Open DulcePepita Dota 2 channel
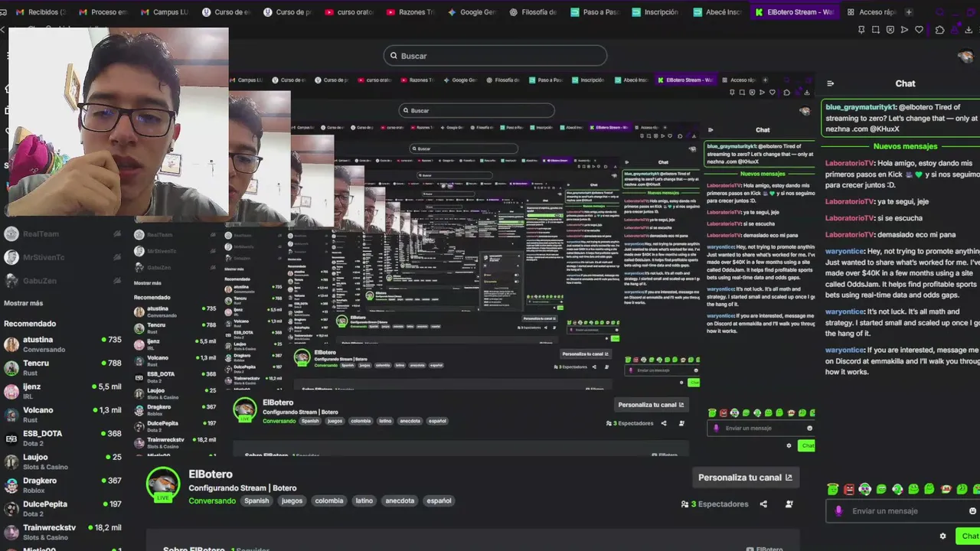This screenshot has height=551, width=980. pyautogui.click(x=61, y=509)
